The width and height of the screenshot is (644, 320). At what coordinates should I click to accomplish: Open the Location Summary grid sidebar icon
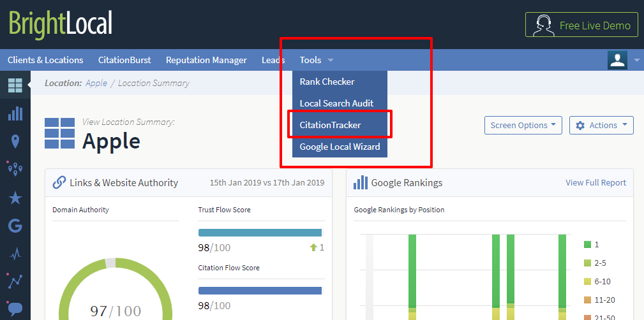(x=15, y=85)
